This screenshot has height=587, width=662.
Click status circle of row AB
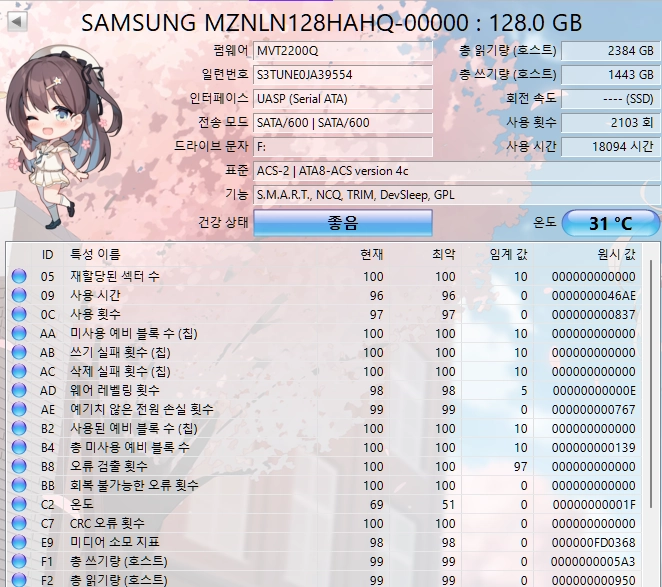pyautogui.click(x=19, y=352)
